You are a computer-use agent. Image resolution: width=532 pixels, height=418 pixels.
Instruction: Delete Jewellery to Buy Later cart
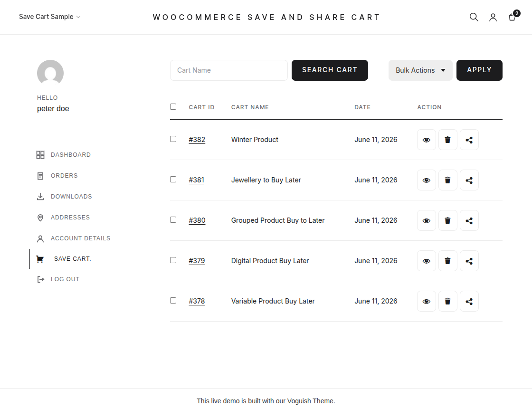pyautogui.click(x=448, y=180)
